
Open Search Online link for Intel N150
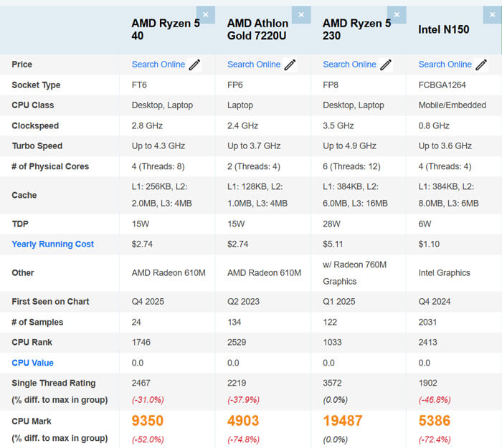pos(445,65)
